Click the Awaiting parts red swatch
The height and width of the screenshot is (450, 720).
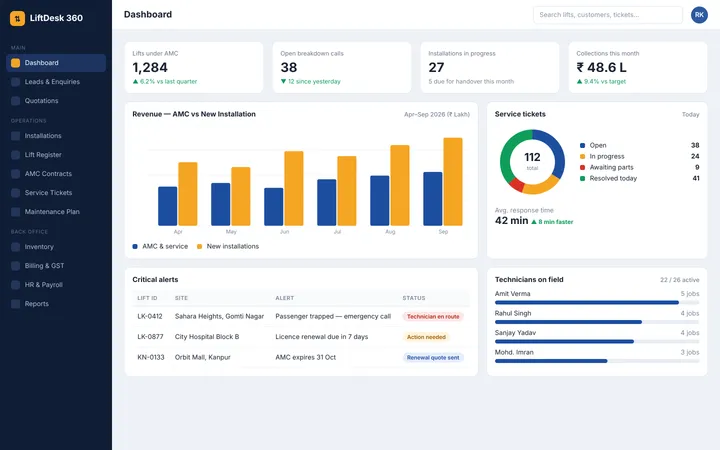(582, 168)
